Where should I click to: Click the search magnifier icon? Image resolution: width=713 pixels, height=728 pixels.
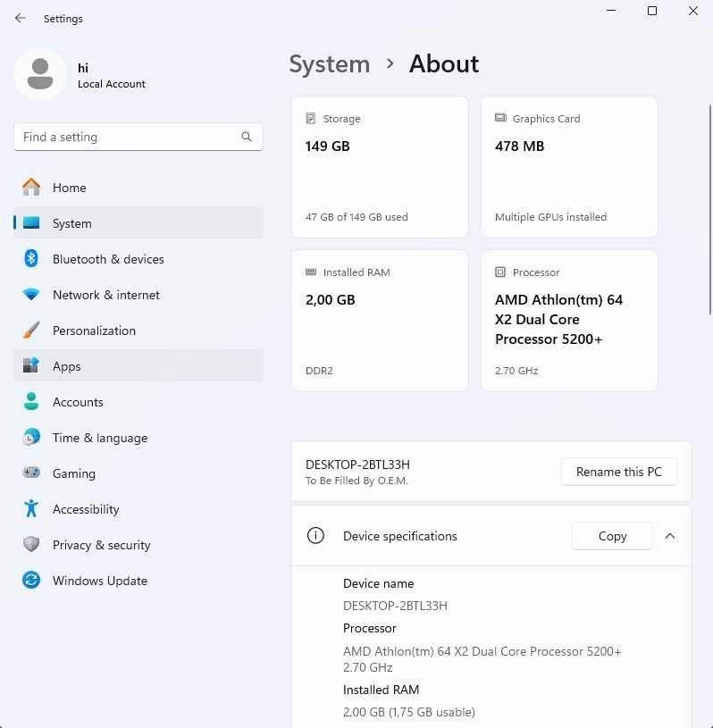[x=247, y=137]
